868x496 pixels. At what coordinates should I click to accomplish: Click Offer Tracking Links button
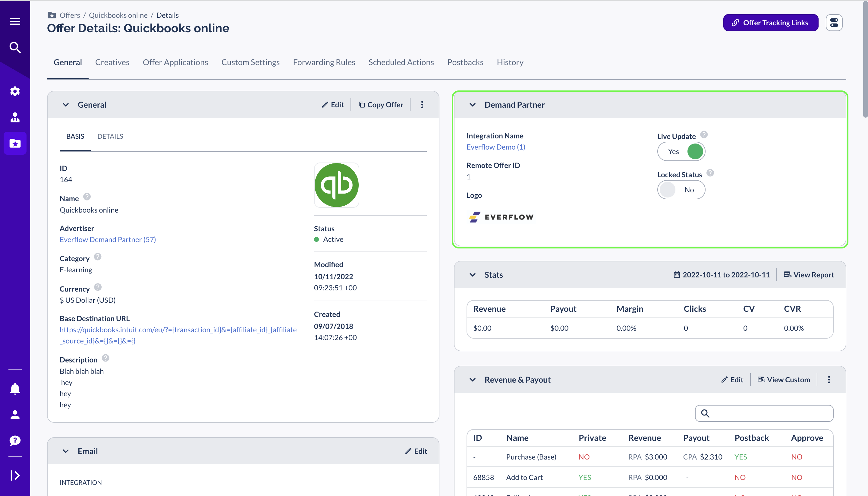pos(771,23)
